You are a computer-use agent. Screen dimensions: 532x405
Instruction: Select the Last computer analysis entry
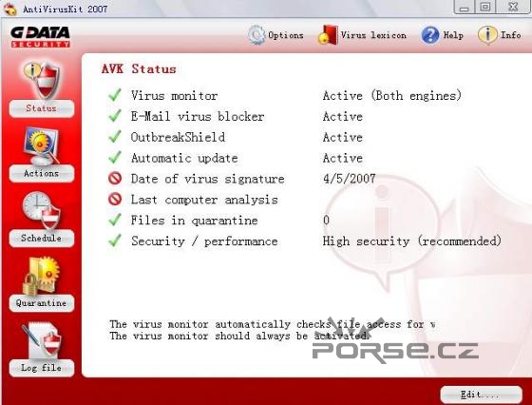[193, 200]
